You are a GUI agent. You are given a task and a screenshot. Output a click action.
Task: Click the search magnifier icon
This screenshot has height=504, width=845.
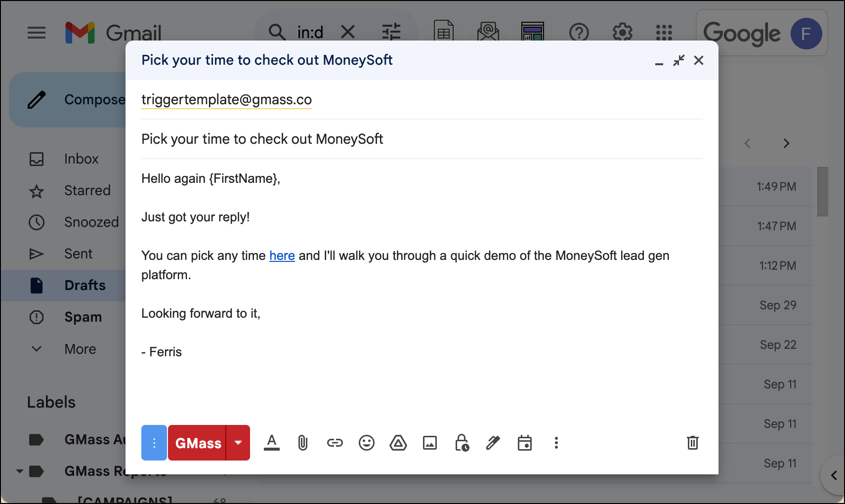(x=277, y=33)
